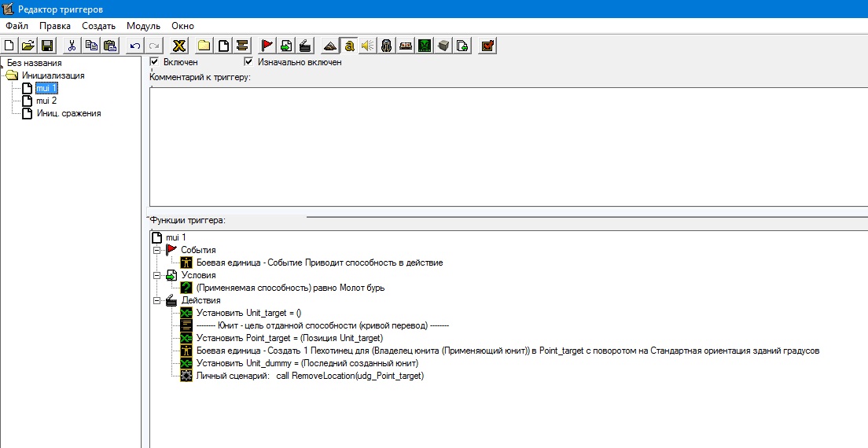Image resolution: width=868 pixels, height=448 pixels.
Task: Add a new trigger comment icon
Action: 242,46
